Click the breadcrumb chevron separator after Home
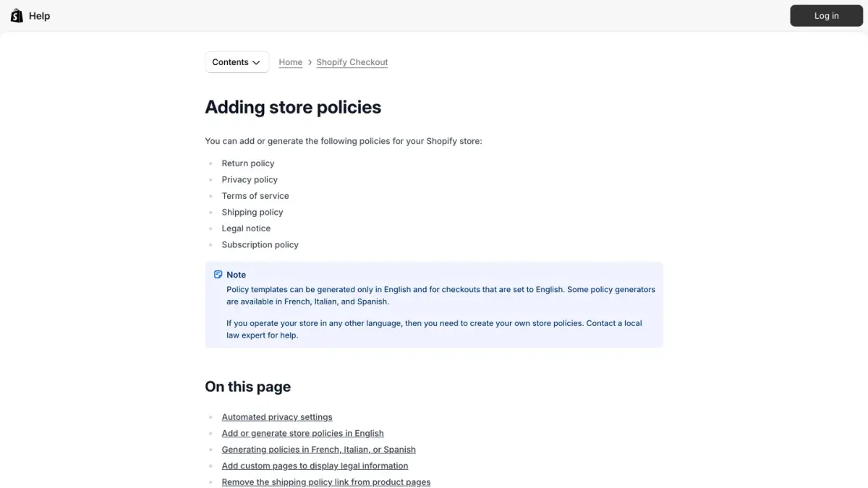This screenshot has height=488, width=868. [310, 62]
